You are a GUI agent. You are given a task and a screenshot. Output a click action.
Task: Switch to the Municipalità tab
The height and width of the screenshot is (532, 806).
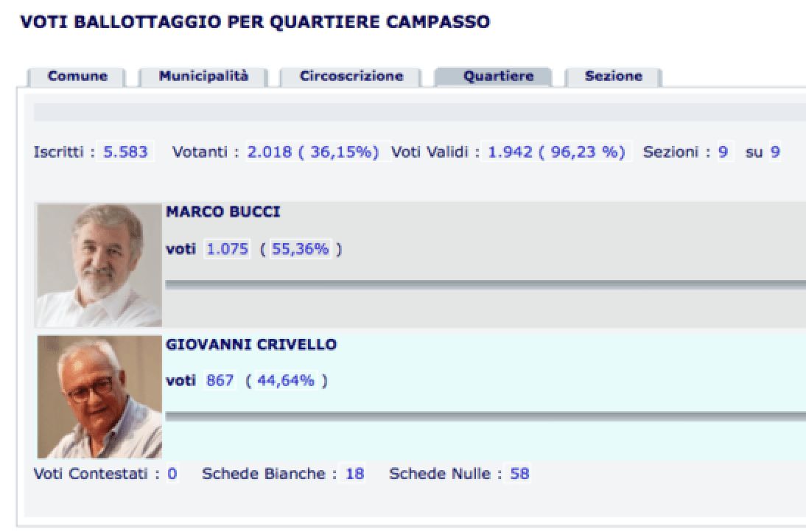click(203, 77)
